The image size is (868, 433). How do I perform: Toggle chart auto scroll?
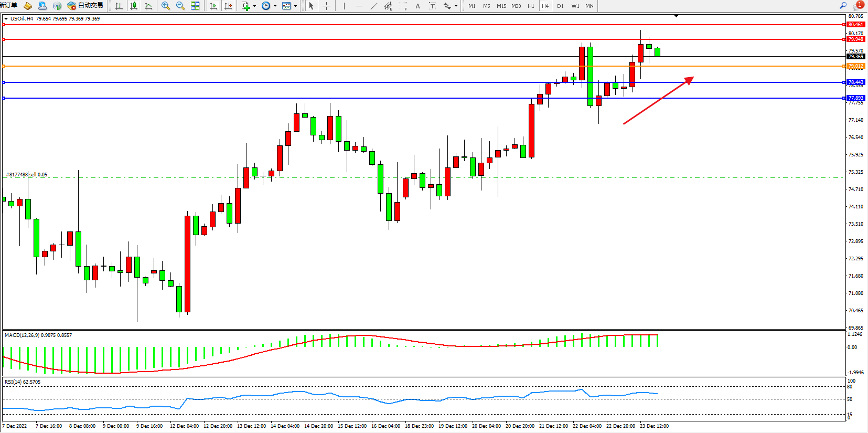[213, 6]
